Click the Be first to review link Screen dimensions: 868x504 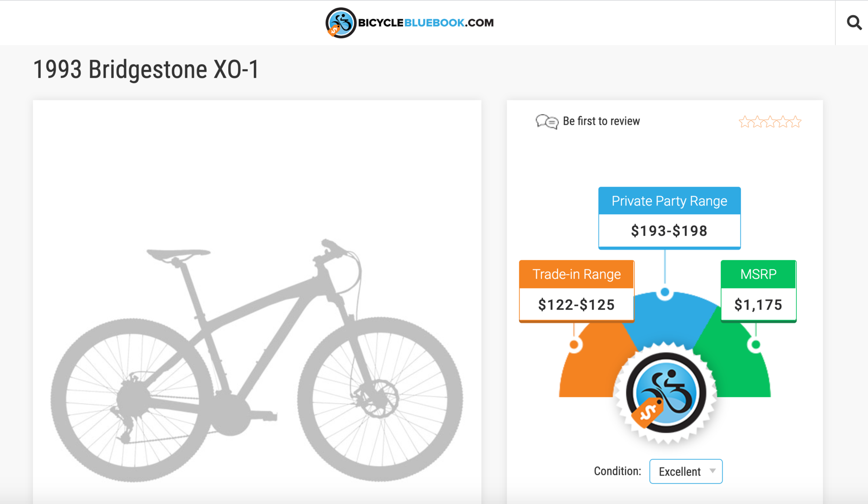(601, 121)
